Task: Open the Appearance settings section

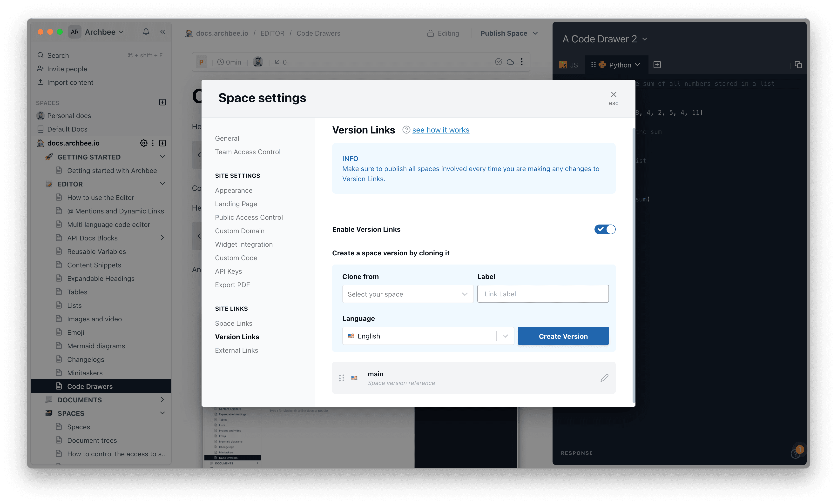Action: pyautogui.click(x=233, y=190)
